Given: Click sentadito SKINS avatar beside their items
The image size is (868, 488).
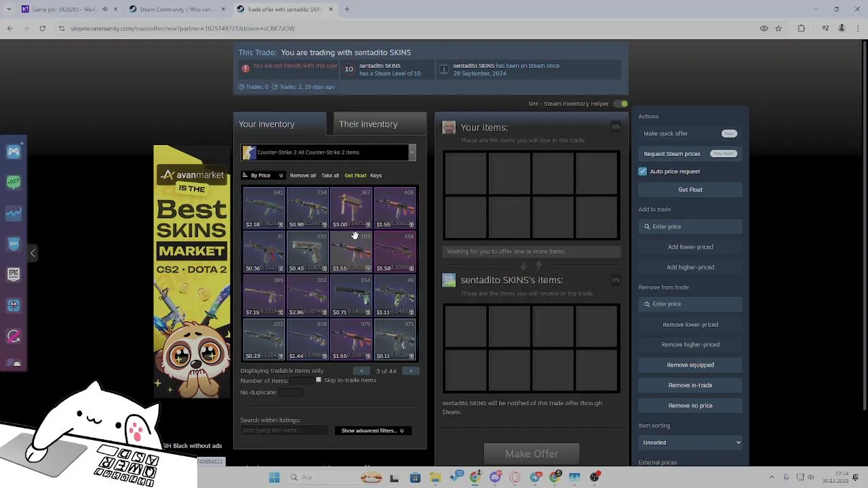Looking at the screenshot, I should (449, 280).
